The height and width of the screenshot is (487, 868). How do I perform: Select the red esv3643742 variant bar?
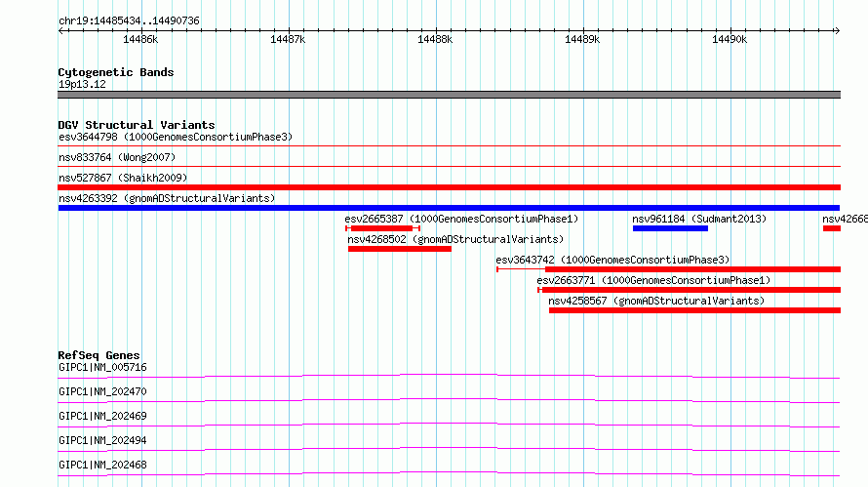[669, 269]
